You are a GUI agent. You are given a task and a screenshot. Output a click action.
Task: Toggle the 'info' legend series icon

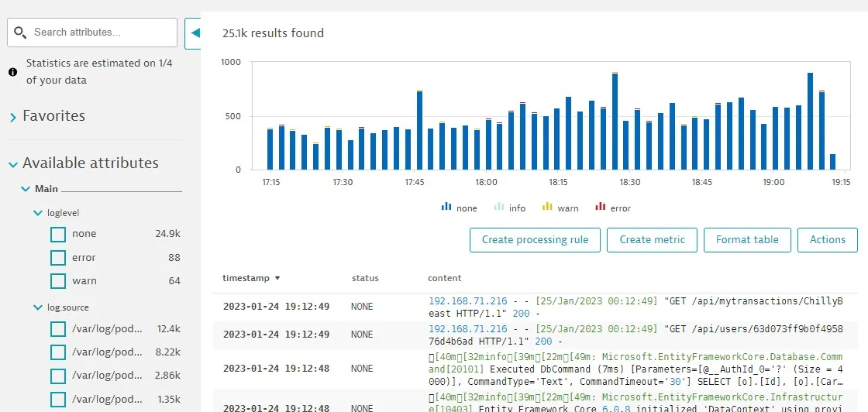498,208
